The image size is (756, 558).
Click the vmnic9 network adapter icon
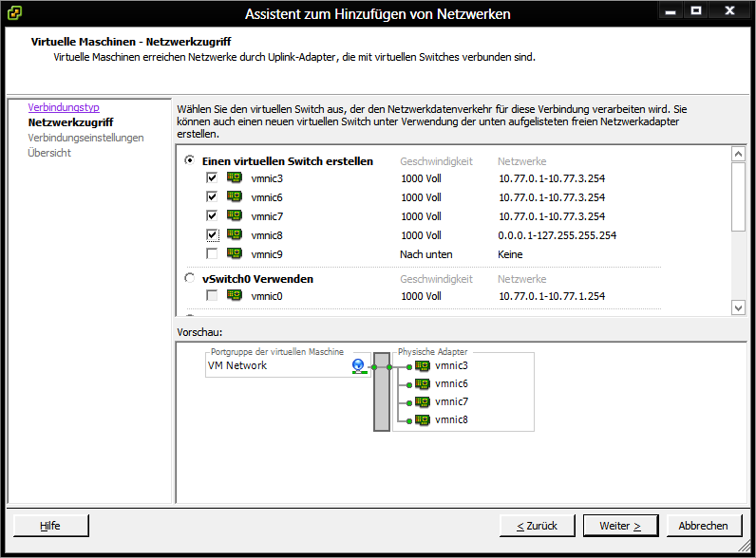[235, 253]
